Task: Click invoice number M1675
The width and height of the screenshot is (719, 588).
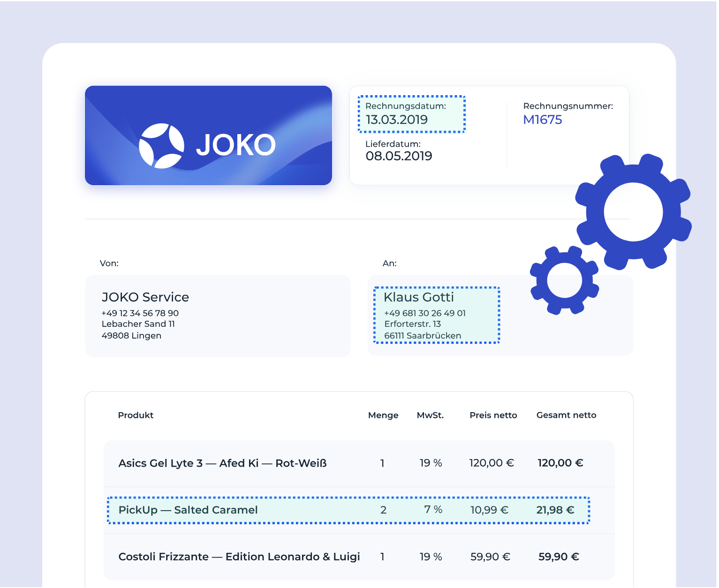Action: click(x=543, y=120)
